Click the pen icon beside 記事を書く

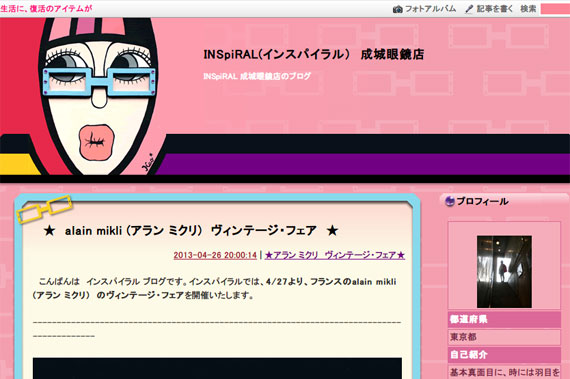coord(469,9)
